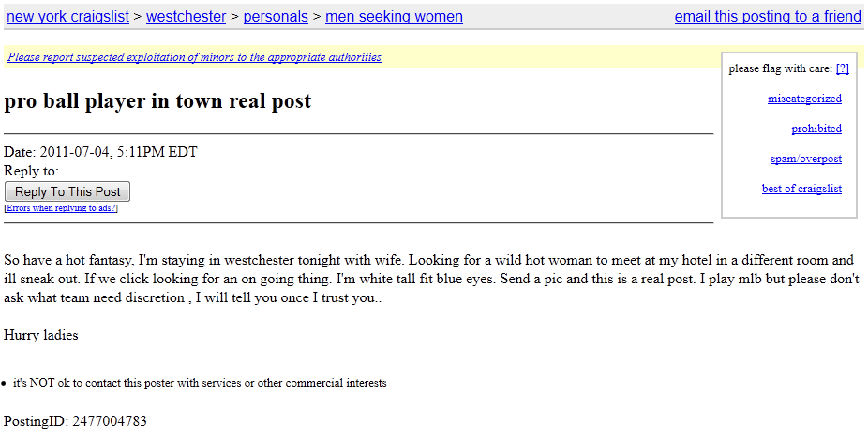Flag the post as spam/overpost
868x441 pixels.
coord(805,159)
